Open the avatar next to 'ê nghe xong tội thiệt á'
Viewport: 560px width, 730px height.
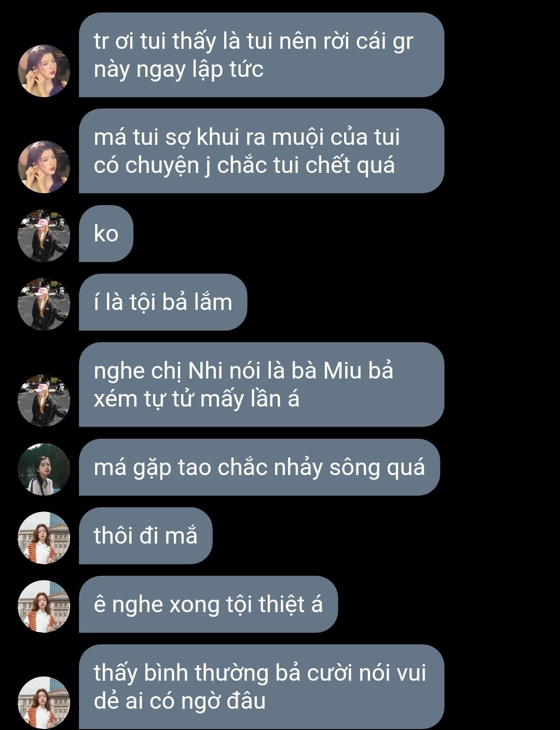tap(44, 606)
